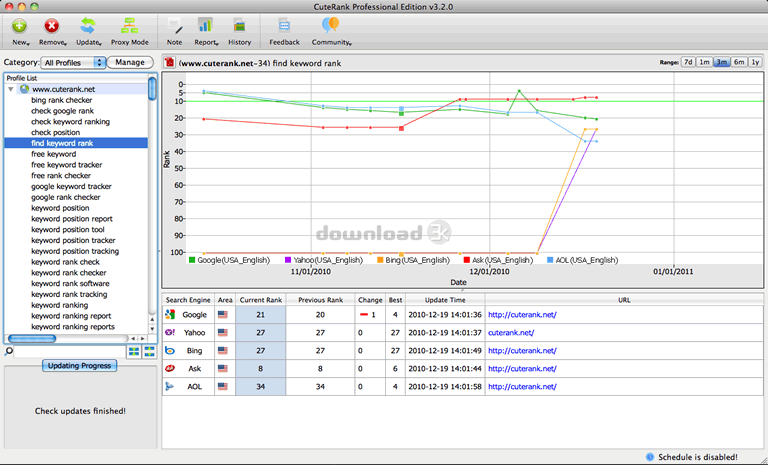Click the Google engine icon in table

[x=170, y=315]
